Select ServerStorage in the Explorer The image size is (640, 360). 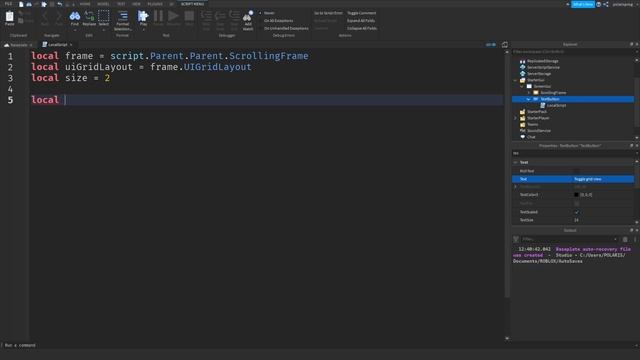(539, 73)
